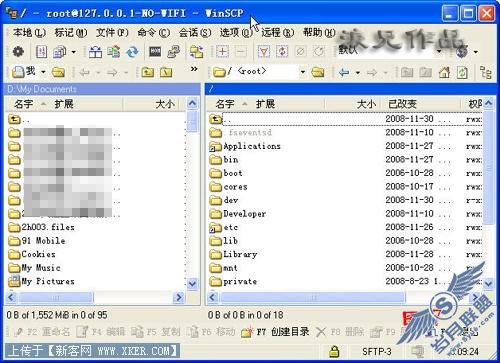Click the synchronize directories icon
The image size is (500, 363).
132,52
